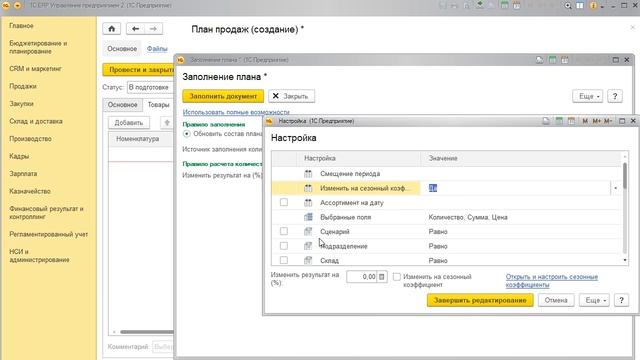Click the icon of the Смещение периода row

(x=308, y=173)
